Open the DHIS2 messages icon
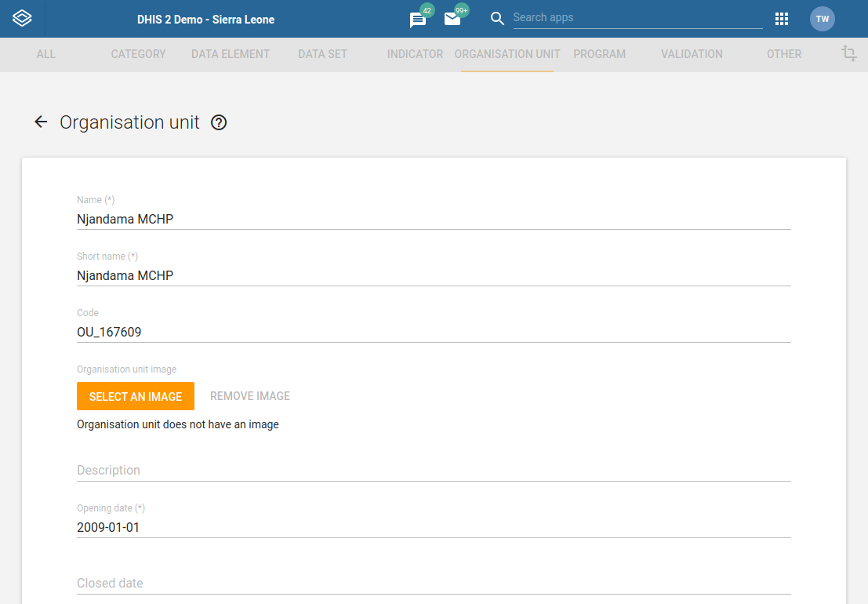Image resolution: width=868 pixels, height=604 pixels. point(417,18)
